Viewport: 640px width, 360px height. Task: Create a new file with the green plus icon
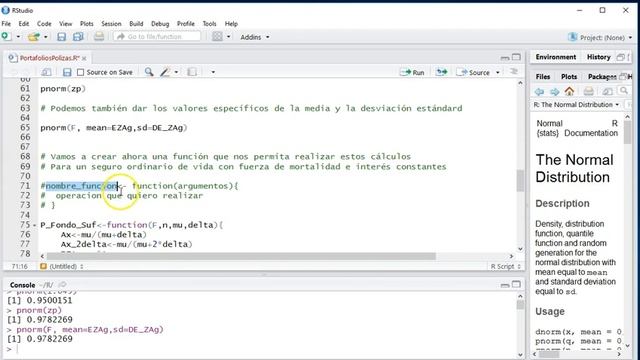coord(6,37)
